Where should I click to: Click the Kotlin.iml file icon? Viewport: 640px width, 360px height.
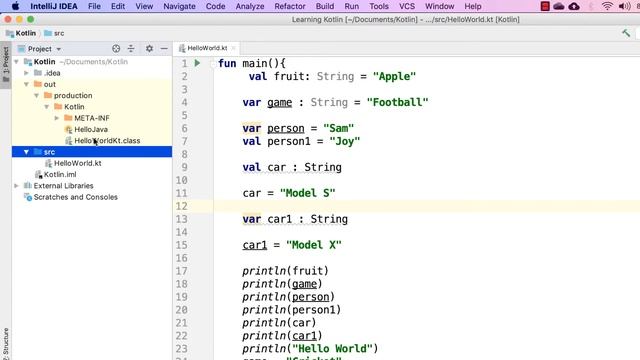(38, 175)
